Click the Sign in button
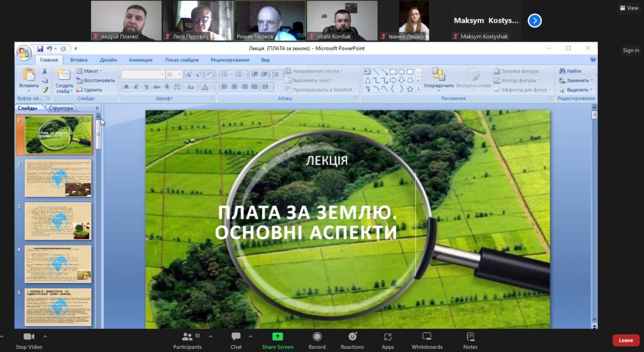Viewport: 644px width, 352px height. click(631, 50)
